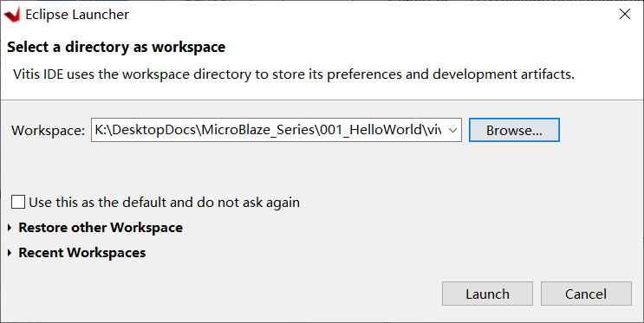Expand Restore other Workspace triangle
Screen dimensions: 644x323
pyautogui.click(x=10, y=228)
